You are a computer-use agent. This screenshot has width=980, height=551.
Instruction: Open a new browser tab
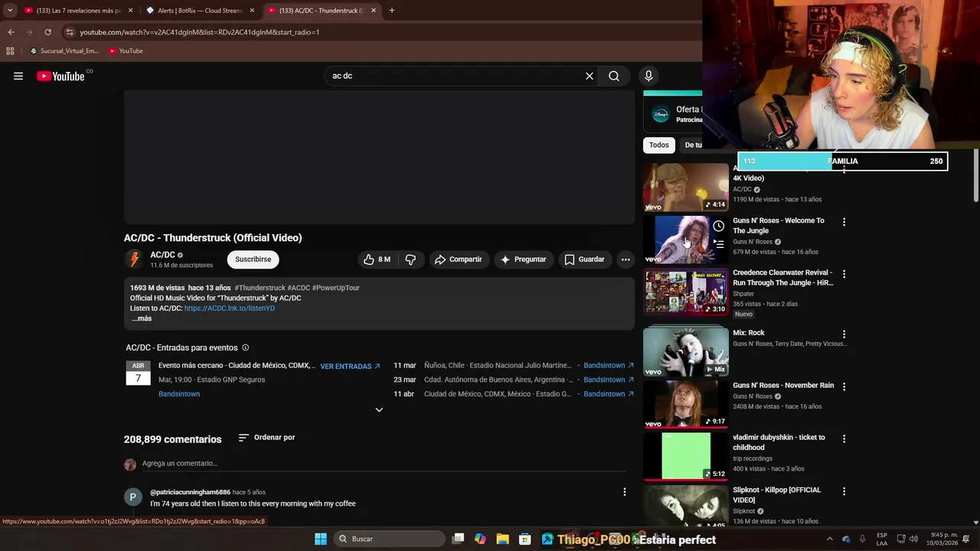pos(392,11)
